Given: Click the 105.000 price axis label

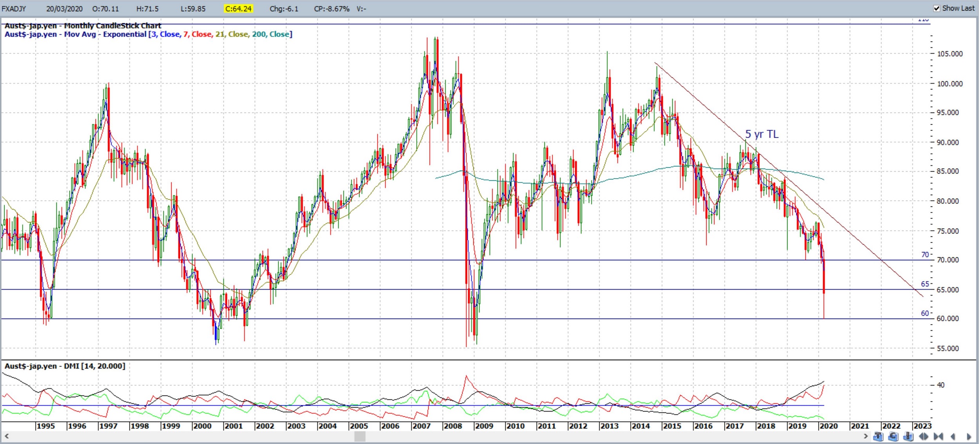Looking at the screenshot, I should [x=950, y=54].
